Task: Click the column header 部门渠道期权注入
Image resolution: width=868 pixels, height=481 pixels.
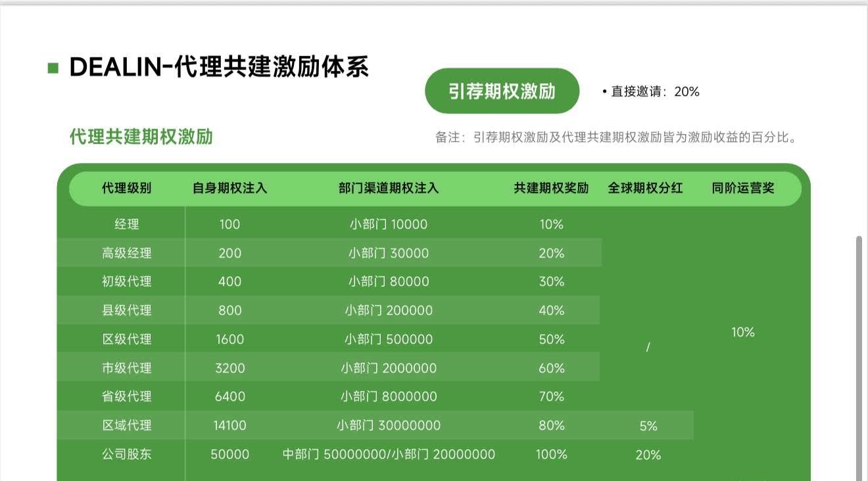Action: (x=389, y=188)
